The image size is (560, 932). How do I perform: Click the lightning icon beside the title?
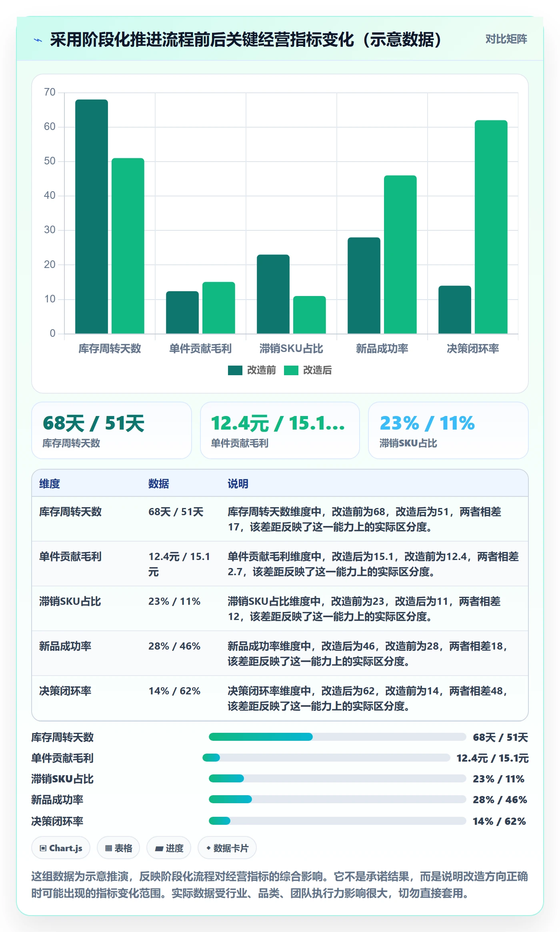(x=38, y=40)
